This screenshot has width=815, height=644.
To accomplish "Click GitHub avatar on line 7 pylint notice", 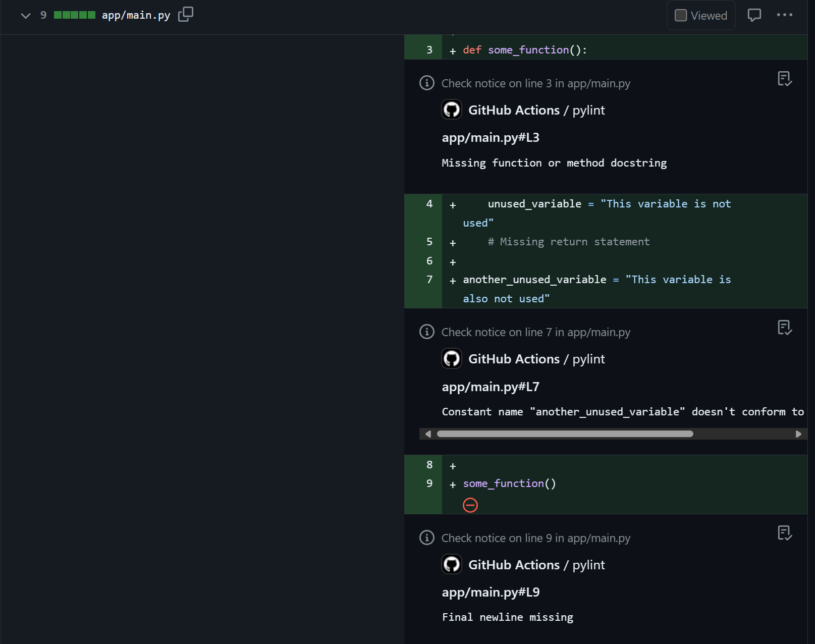I will (x=452, y=358).
